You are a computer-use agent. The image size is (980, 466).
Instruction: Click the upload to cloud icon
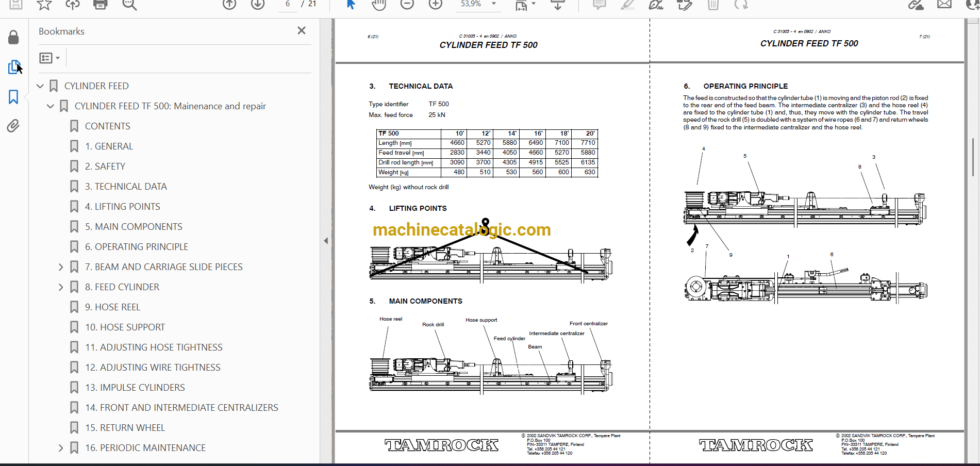click(x=73, y=4)
